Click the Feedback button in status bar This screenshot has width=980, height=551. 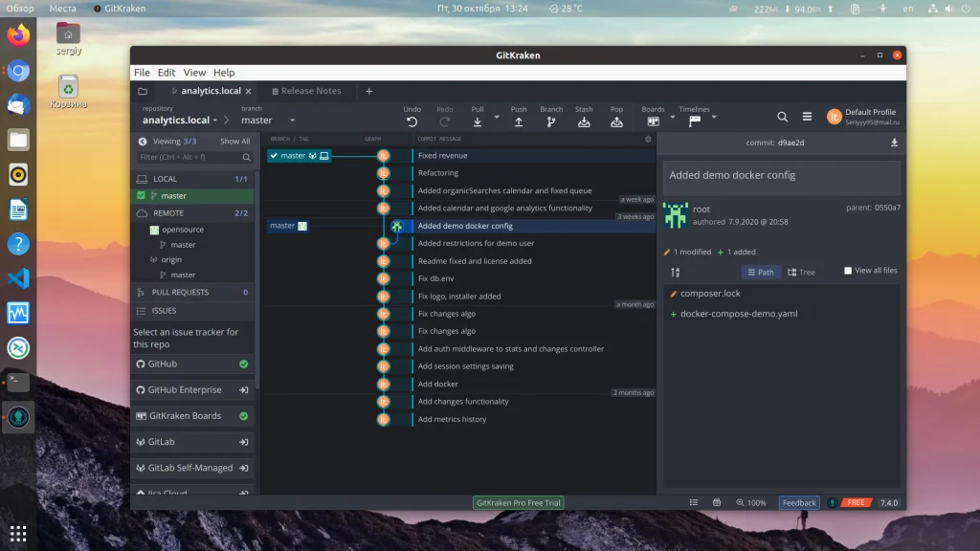(x=798, y=502)
